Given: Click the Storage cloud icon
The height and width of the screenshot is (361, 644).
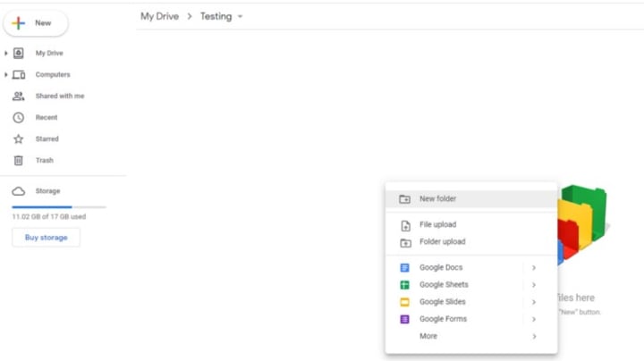Looking at the screenshot, I should point(19,191).
